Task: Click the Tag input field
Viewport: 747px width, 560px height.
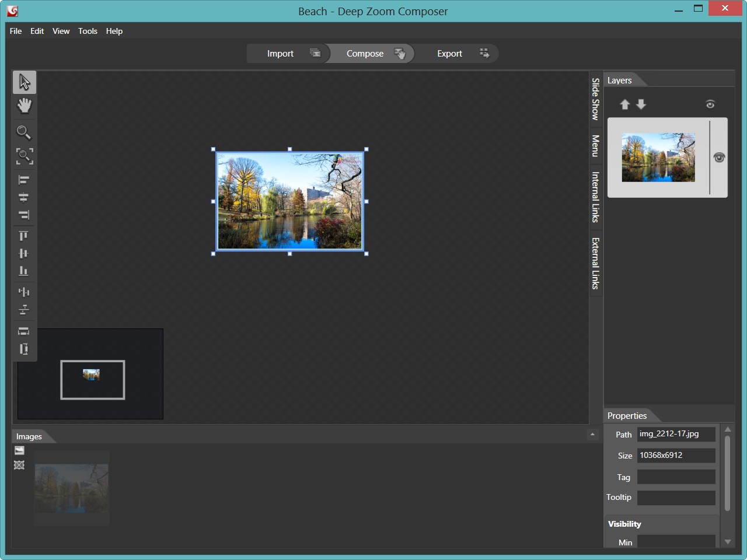Action: [x=676, y=477]
